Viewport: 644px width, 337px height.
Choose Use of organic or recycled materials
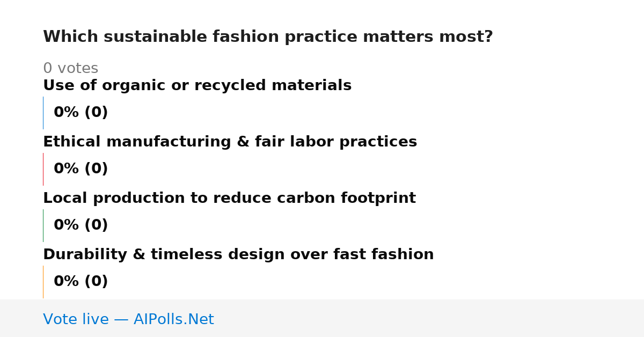[x=197, y=86]
